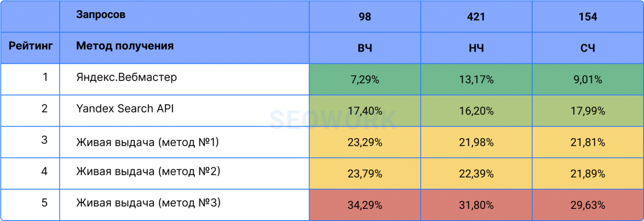
Task: Click the Яндекс.Вебмастер row label
Action: [x=127, y=78]
